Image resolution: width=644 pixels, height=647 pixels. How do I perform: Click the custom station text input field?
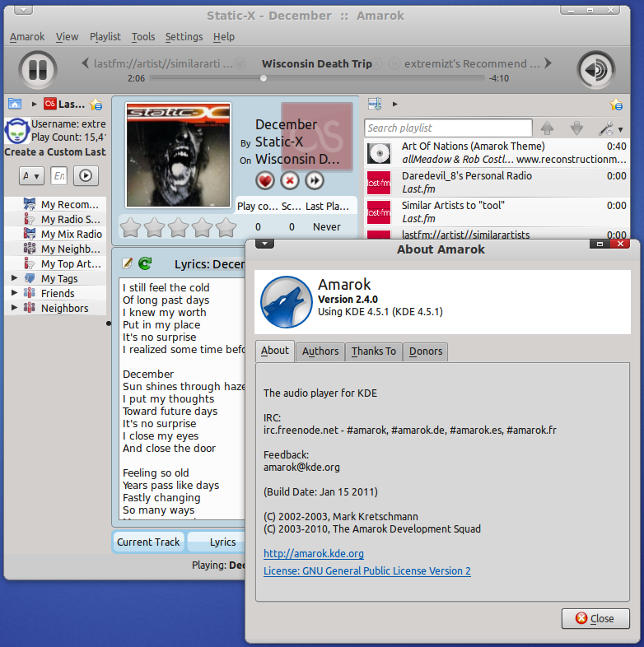pyautogui.click(x=58, y=176)
